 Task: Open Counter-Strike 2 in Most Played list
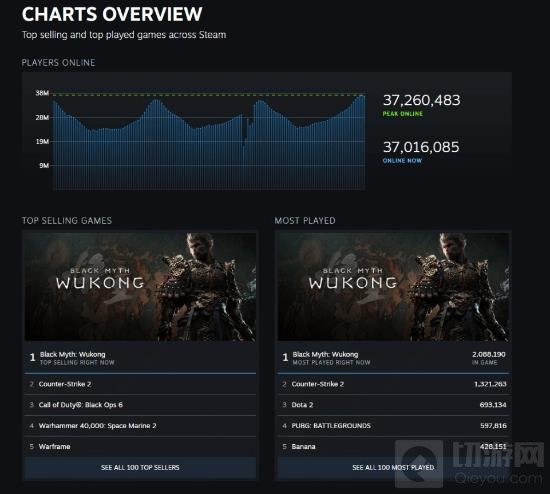coord(393,384)
